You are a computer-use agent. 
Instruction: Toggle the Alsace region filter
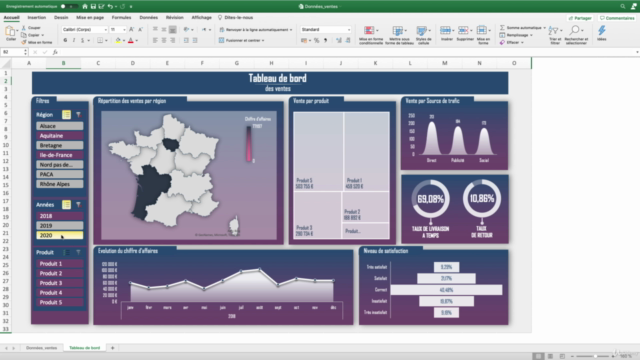pos(60,126)
